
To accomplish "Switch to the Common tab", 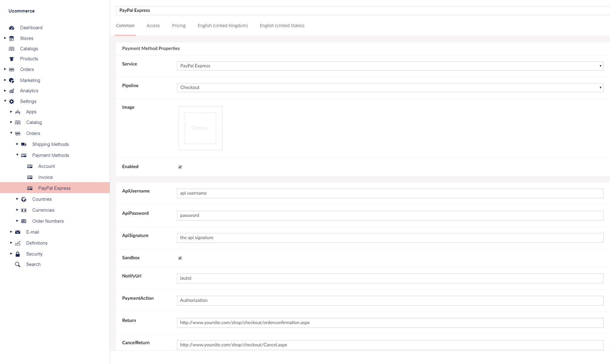I will pos(125,26).
